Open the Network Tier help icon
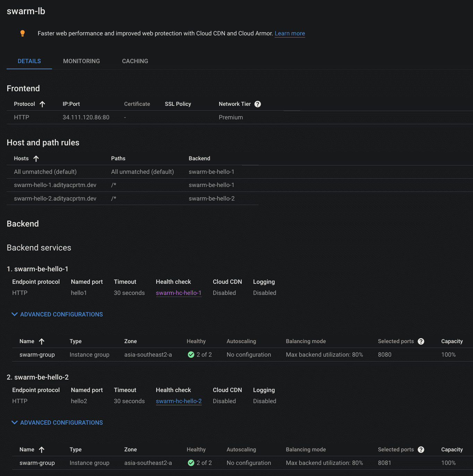The image size is (473, 476). click(x=257, y=104)
